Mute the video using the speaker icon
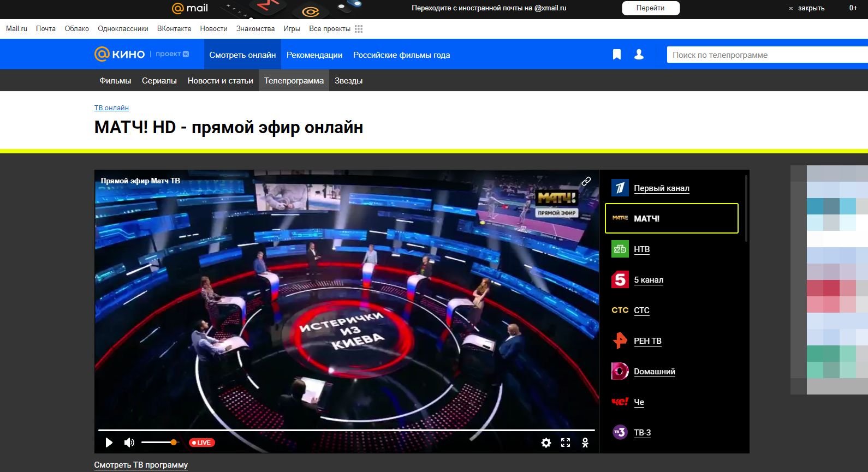The height and width of the screenshot is (472, 868). (x=129, y=443)
